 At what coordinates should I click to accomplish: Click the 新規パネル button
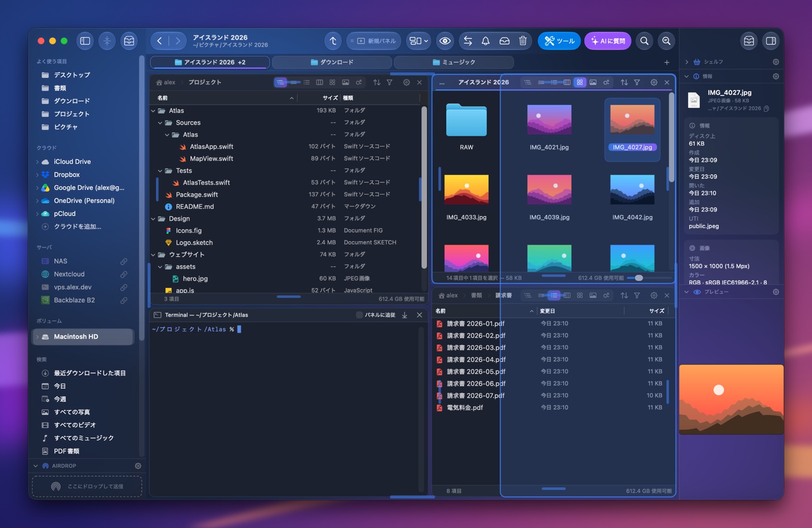click(374, 41)
